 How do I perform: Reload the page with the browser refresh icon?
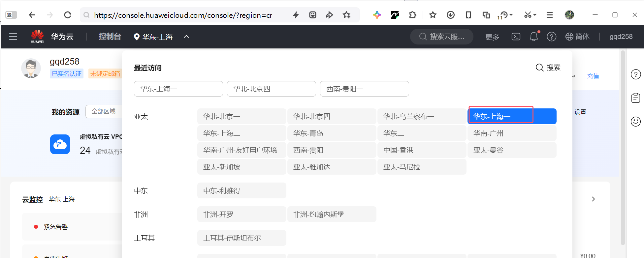[x=68, y=15]
